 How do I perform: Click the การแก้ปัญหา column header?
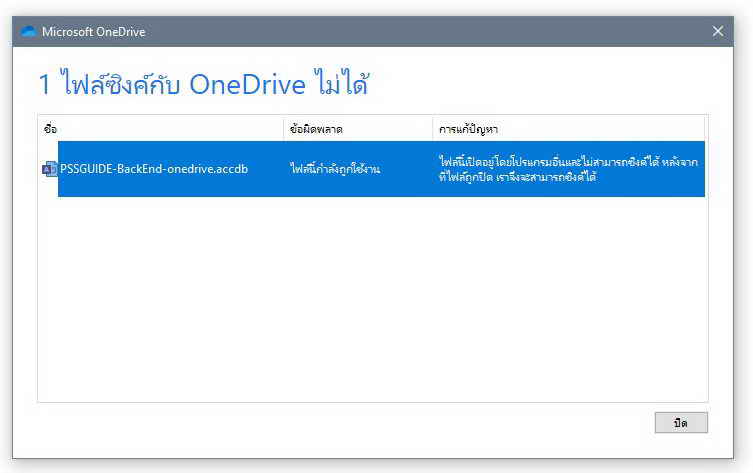tap(569, 129)
